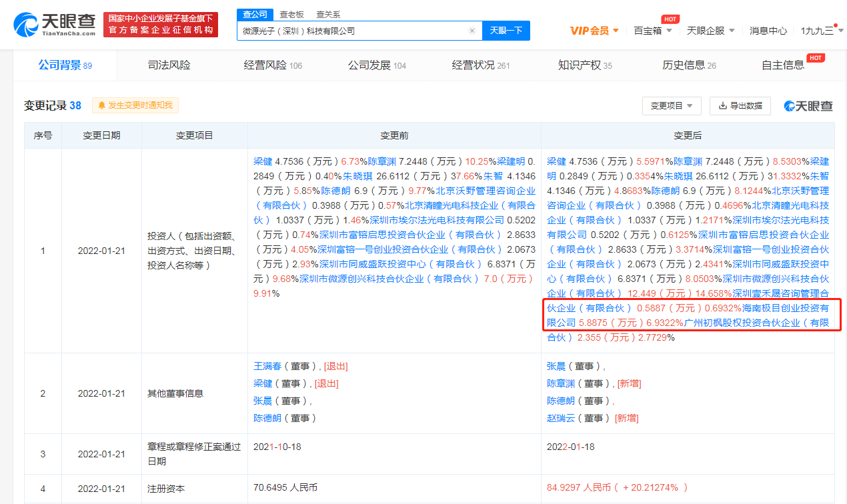Screen dimensions: 847x504
Task: Switch to the 查老板 search tab
Action: coord(291,14)
